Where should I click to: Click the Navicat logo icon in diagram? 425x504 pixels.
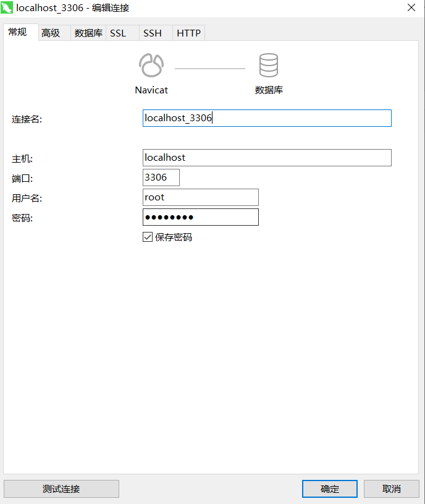151,66
